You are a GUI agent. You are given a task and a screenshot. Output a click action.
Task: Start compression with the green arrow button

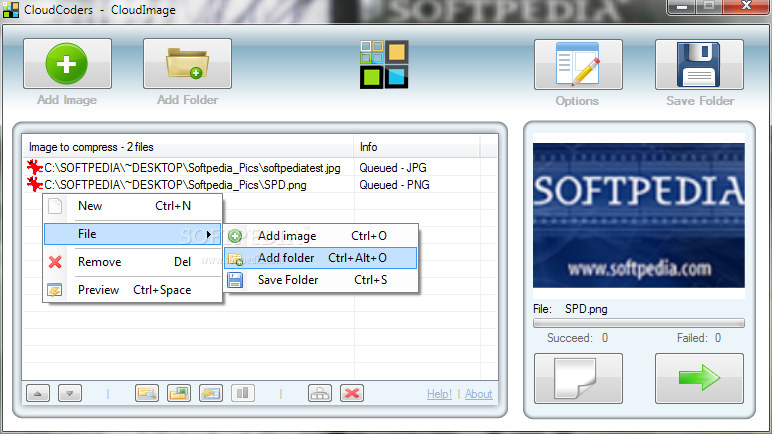coord(699,378)
